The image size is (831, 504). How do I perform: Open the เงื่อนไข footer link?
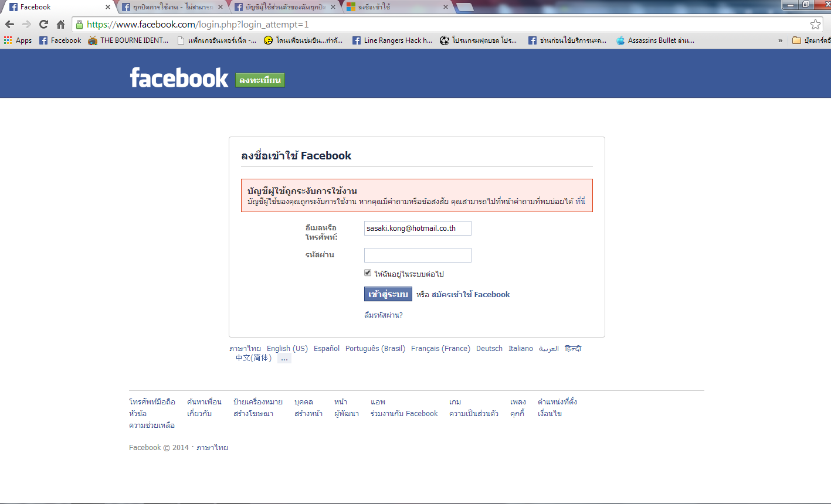[x=550, y=414]
